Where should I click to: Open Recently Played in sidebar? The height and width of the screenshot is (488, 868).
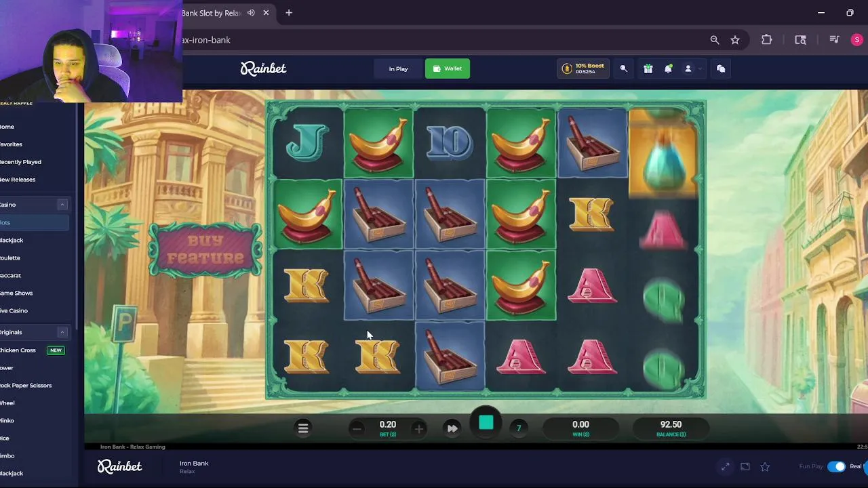click(20, 162)
